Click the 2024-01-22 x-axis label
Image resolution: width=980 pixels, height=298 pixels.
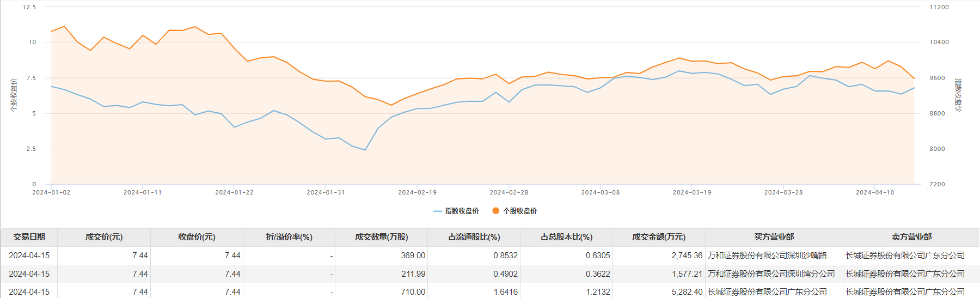tap(234, 192)
